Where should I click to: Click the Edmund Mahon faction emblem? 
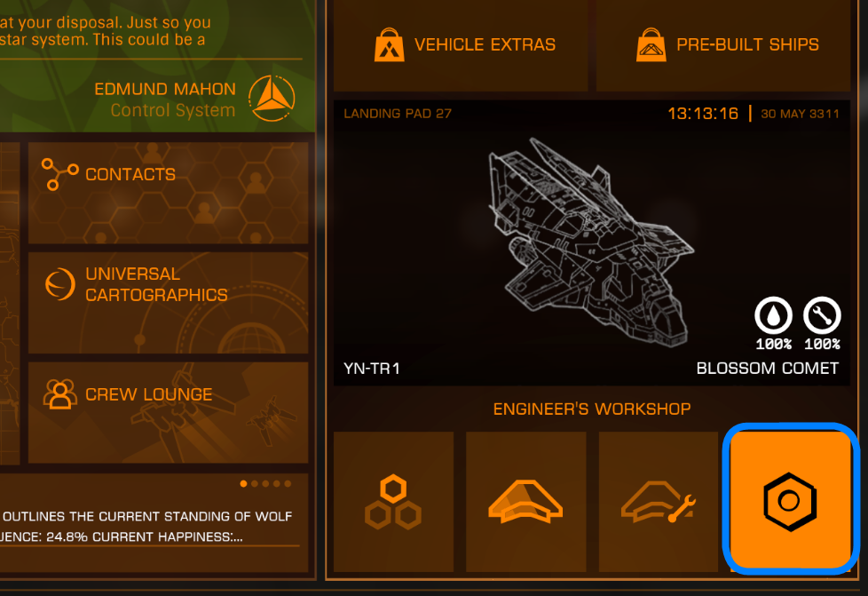point(272,99)
